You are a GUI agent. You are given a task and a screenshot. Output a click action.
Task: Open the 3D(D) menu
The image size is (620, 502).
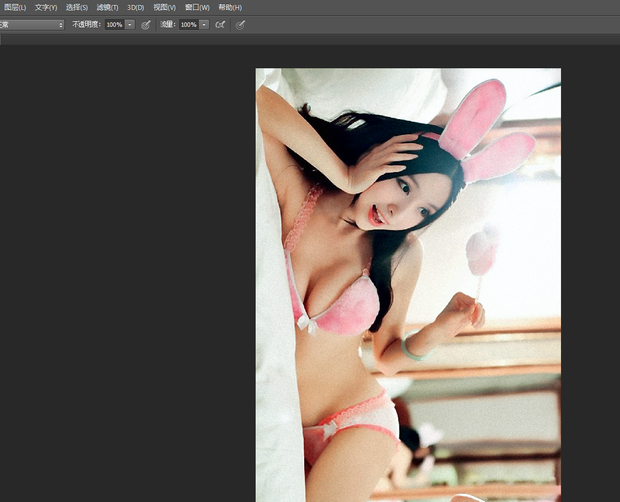click(x=136, y=7)
